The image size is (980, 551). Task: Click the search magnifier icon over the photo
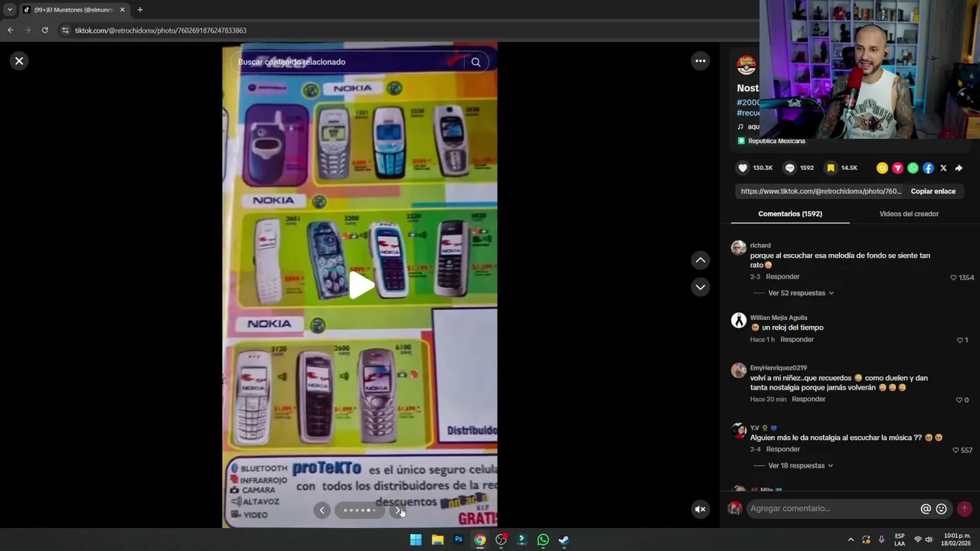point(475,62)
